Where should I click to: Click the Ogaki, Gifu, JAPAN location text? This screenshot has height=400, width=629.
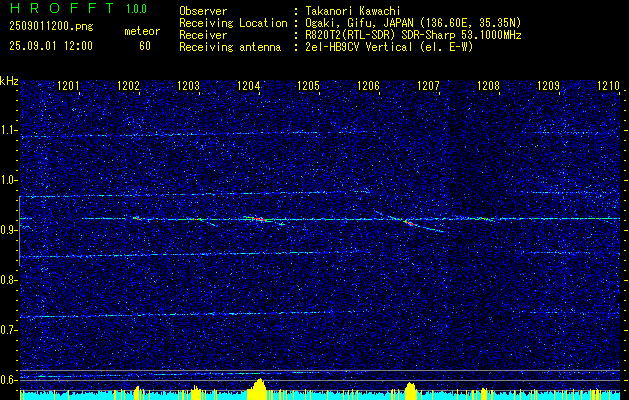(x=413, y=23)
